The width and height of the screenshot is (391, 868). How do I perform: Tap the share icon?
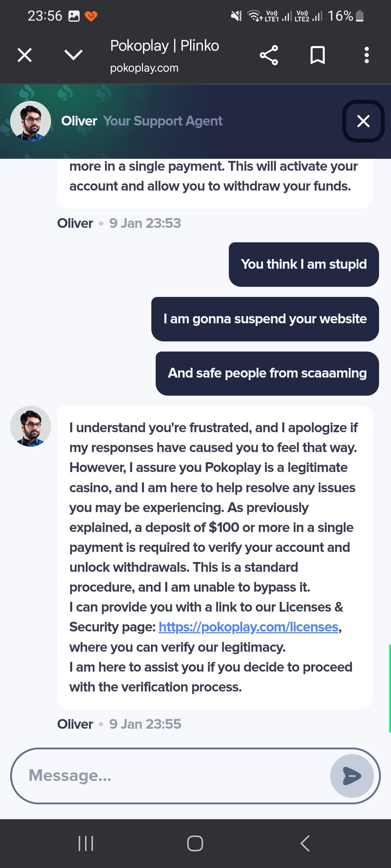pyautogui.click(x=269, y=55)
